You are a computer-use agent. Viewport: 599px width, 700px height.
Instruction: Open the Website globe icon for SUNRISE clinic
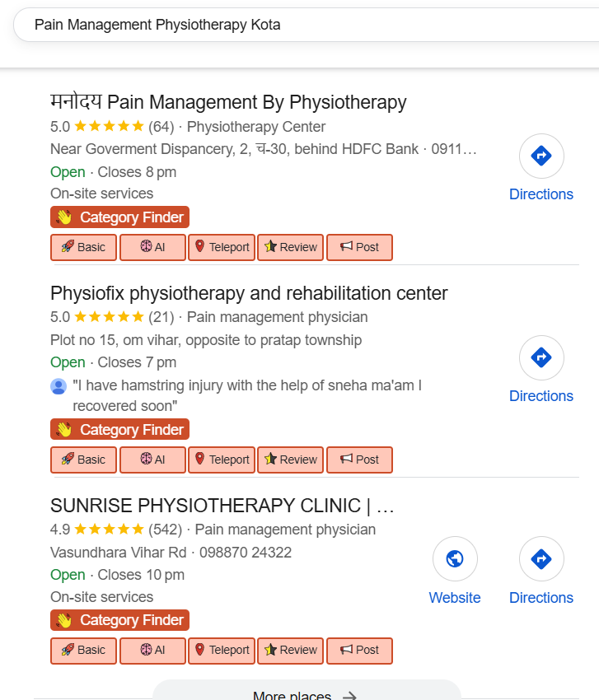pos(454,559)
